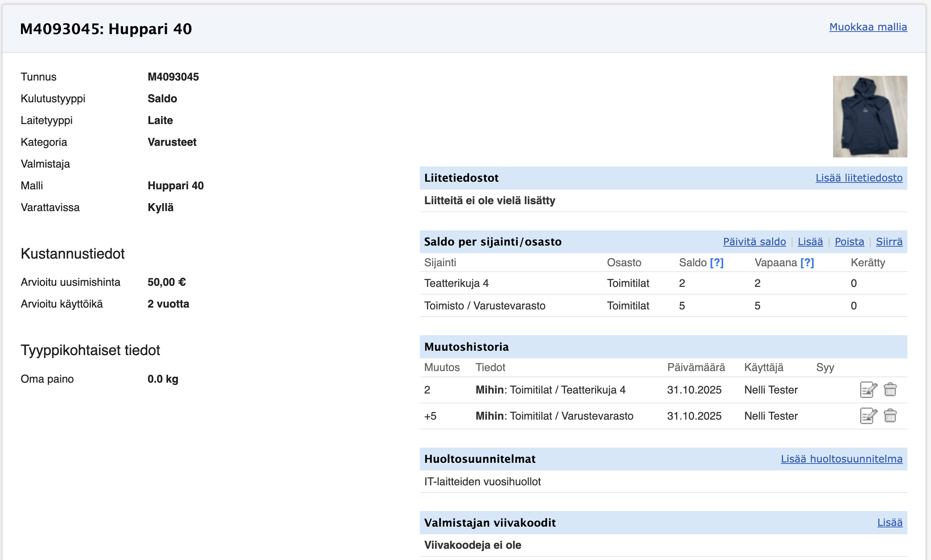This screenshot has width=931, height=560.
Task: Edit the Teatterikuja 4 history entry
Action: pyautogui.click(x=868, y=390)
